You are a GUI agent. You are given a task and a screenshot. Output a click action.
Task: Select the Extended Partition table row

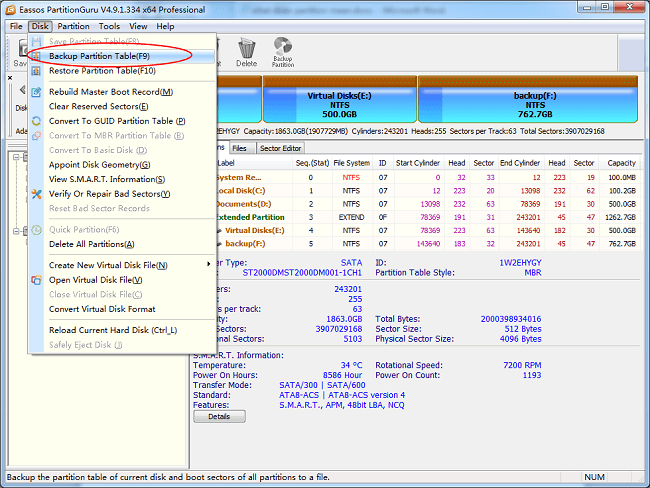[427, 217]
